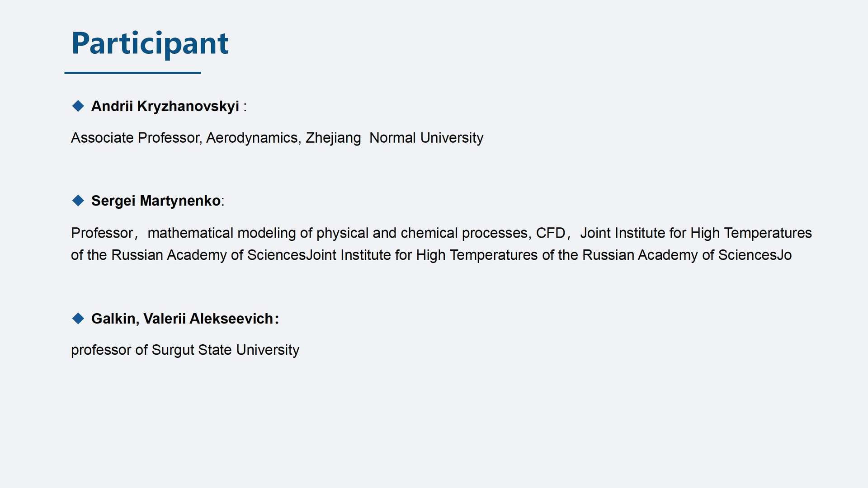
Task: Click the text Zhejiang Normal University
Action: click(394, 138)
